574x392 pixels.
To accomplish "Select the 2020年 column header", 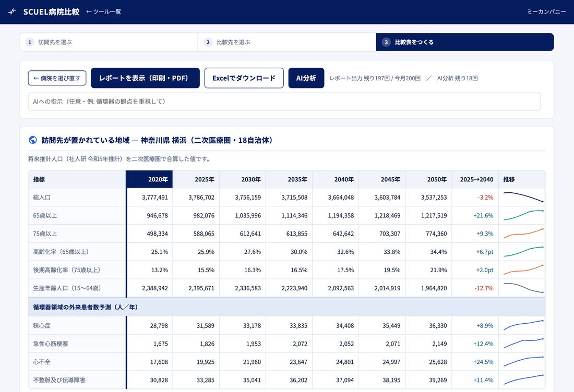I will click(x=149, y=179).
